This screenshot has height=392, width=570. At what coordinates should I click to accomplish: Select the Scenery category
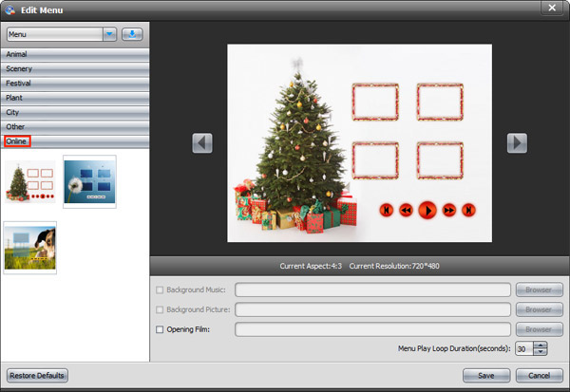pos(74,68)
